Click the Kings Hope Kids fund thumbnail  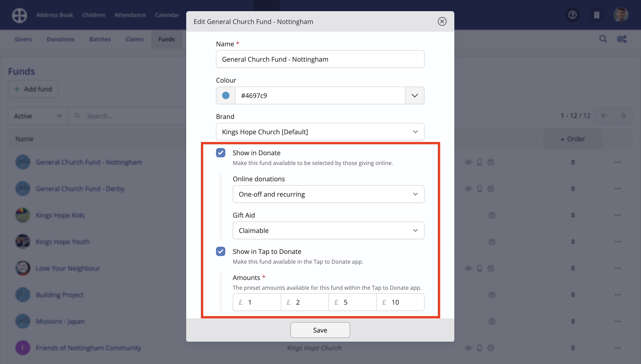(23, 215)
